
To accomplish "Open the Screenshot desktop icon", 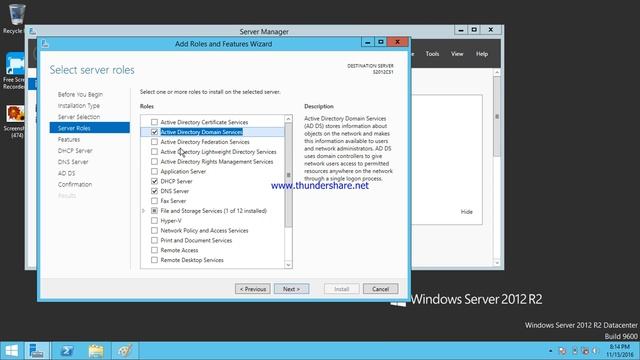I will pyautogui.click(x=15, y=122).
